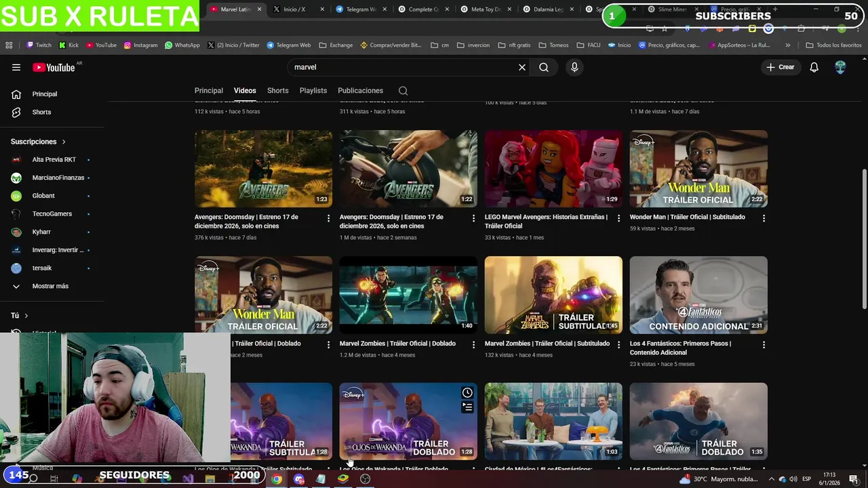
Task: Open Marvel Zombies Tráiler Subtitulado thumbnail
Action: [553, 295]
